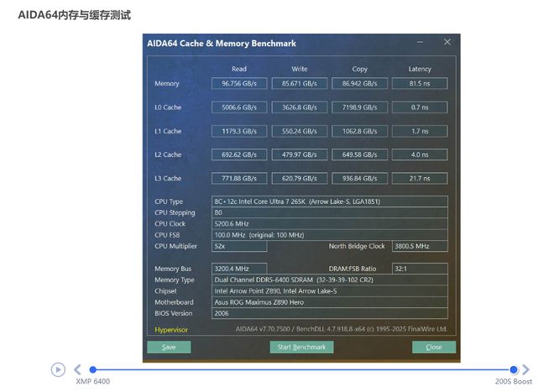Click L1 Cache Copy value 1062.8 GB/s
The height and width of the screenshot is (392, 554).
pyautogui.click(x=359, y=131)
